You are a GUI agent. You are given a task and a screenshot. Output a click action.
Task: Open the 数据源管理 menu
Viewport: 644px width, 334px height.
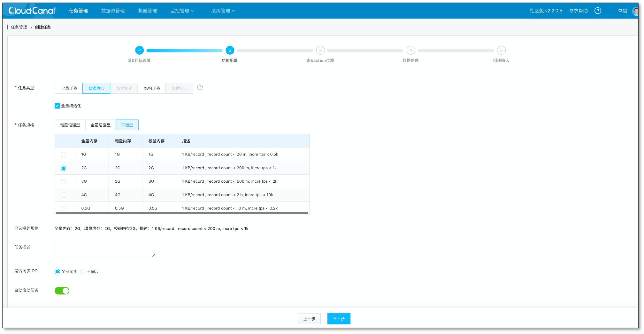tap(113, 11)
